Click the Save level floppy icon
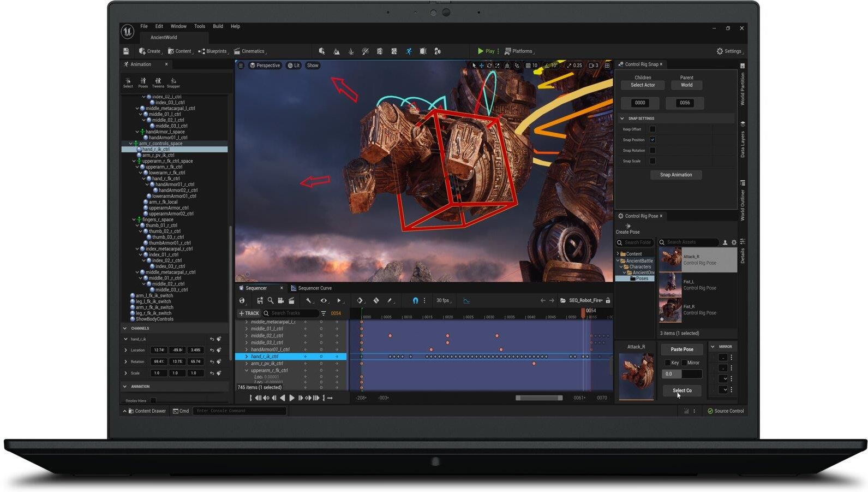Image resolution: width=868 pixels, height=492 pixels. coord(126,51)
